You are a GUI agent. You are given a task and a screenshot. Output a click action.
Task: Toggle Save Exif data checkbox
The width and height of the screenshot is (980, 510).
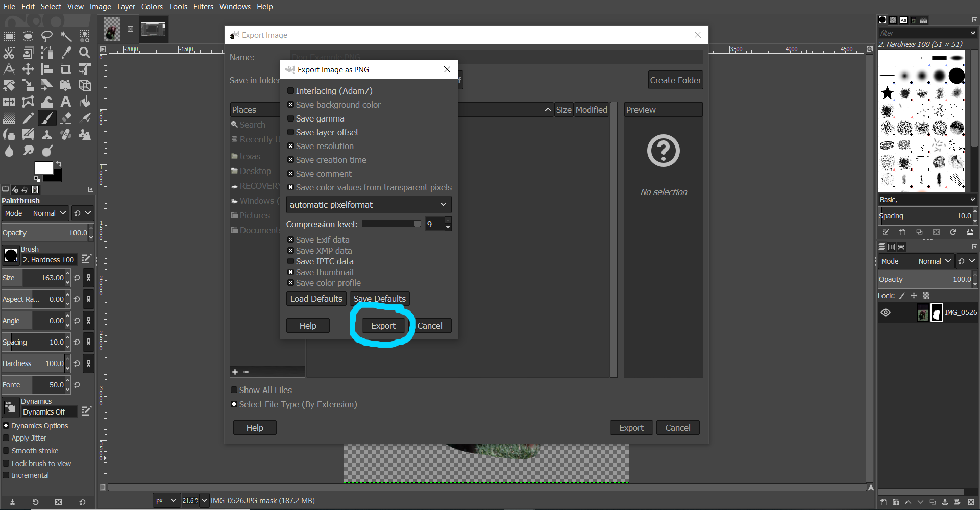tap(290, 240)
